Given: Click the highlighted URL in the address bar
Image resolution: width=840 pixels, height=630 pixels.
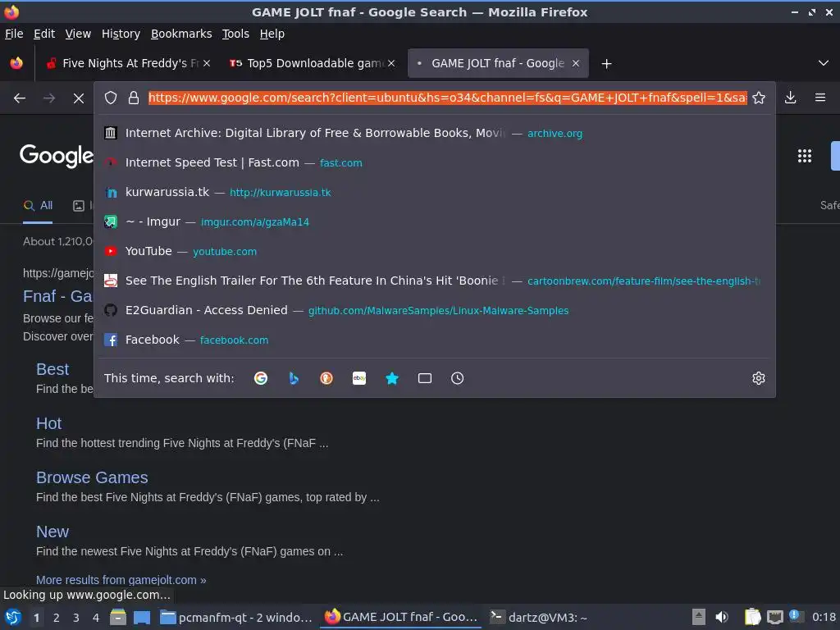Looking at the screenshot, I should 447,98.
